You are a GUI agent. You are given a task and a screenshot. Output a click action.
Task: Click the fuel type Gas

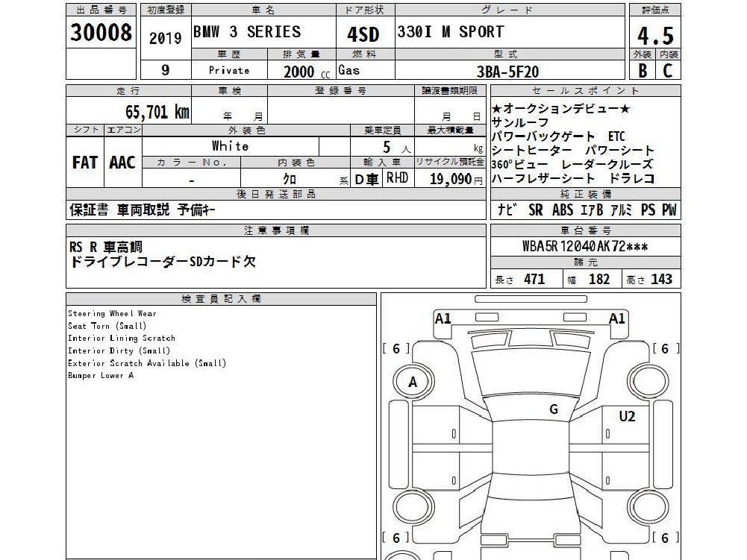(x=349, y=71)
